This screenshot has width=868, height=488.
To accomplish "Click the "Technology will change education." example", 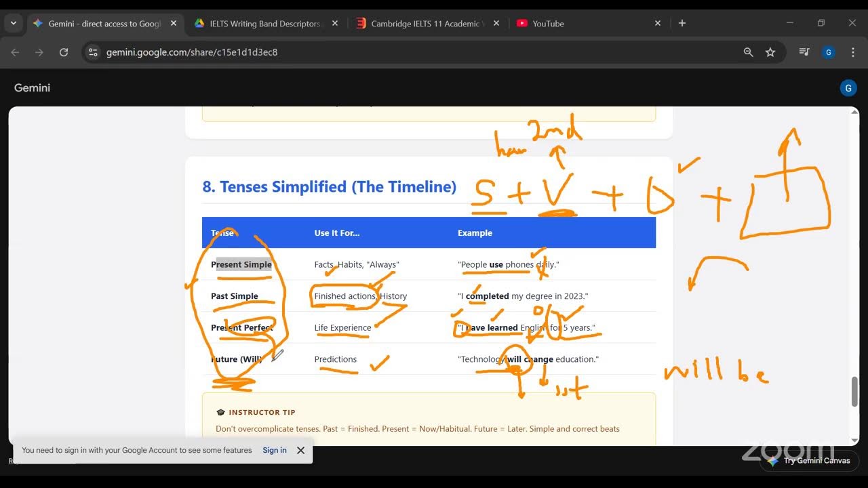I will [528, 359].
